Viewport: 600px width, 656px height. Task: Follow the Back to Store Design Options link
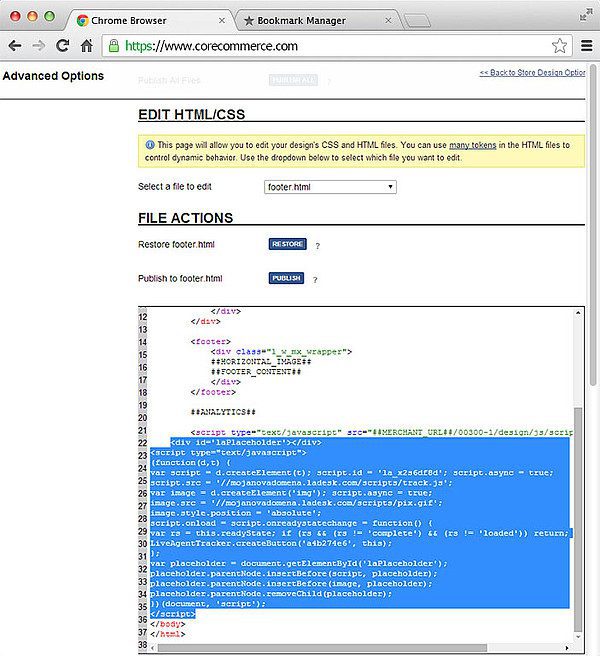point(531,73)
